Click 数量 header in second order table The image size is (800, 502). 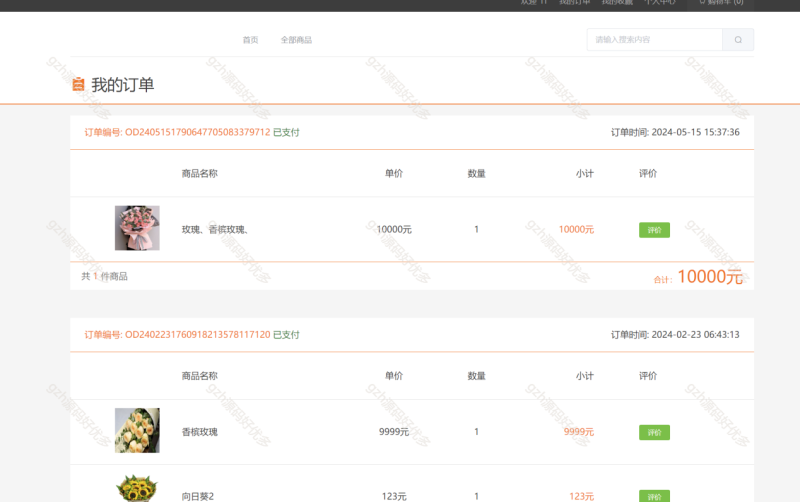coord(477,376)
